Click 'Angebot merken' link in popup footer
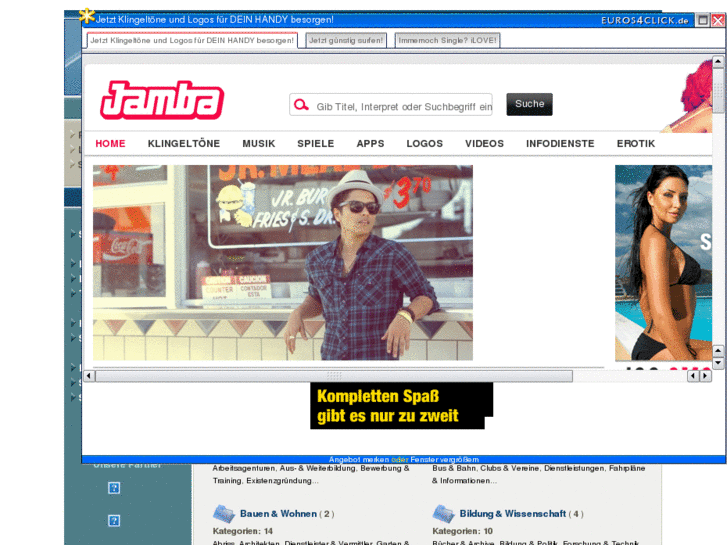This screenshot has width=727, height=545. [359, 460]
